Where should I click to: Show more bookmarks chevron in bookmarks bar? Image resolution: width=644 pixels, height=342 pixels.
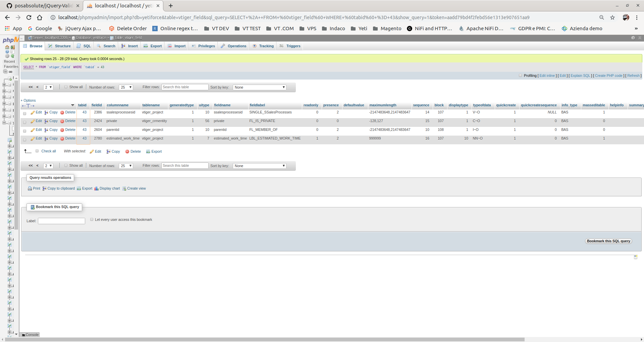pos(636,29)
